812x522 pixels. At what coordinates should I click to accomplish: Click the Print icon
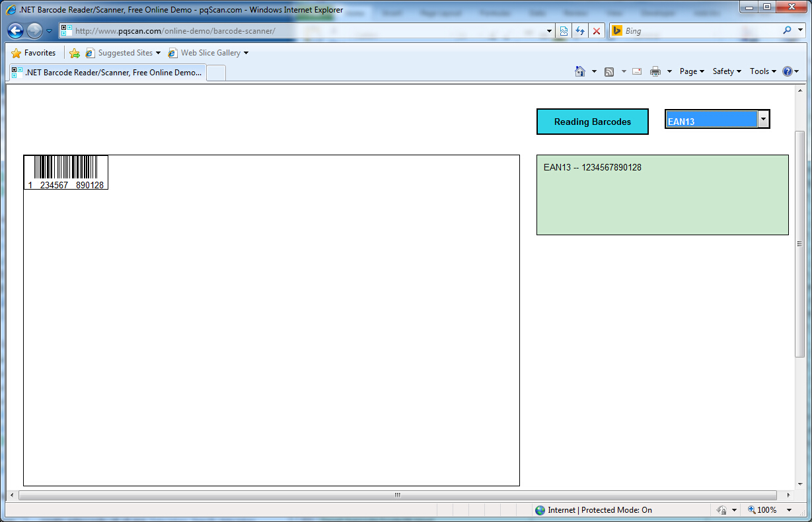[655, 71]
